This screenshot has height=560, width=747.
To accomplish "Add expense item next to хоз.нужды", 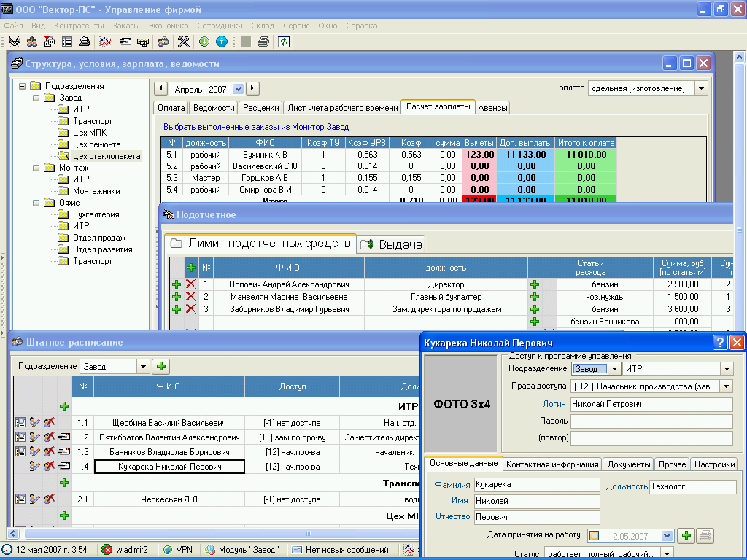I will (535, 297).
